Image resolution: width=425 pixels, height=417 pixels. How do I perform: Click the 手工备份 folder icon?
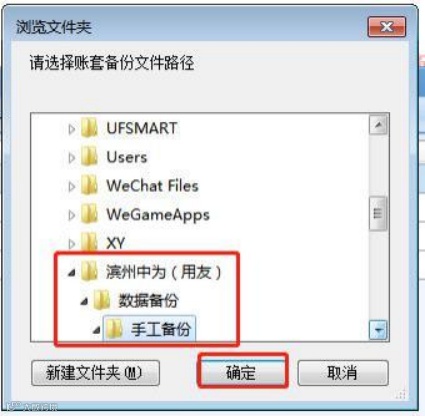(114, 329)
